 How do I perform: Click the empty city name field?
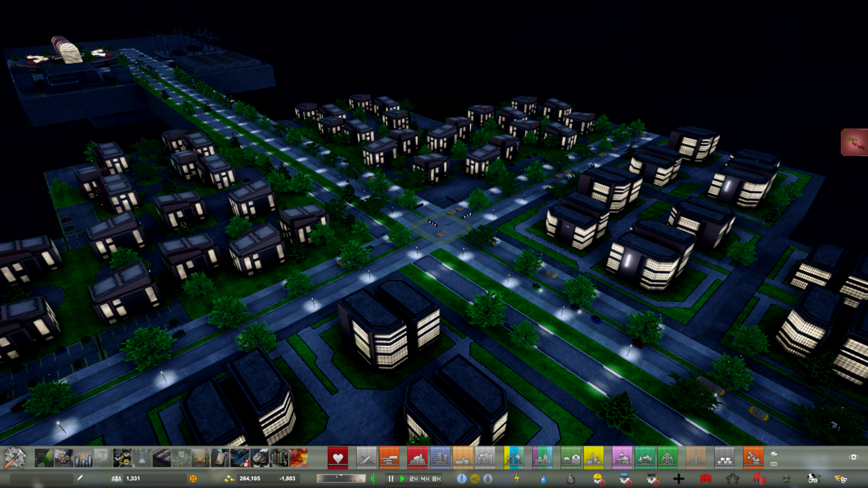pyautogui.click(x=41, y=478)
